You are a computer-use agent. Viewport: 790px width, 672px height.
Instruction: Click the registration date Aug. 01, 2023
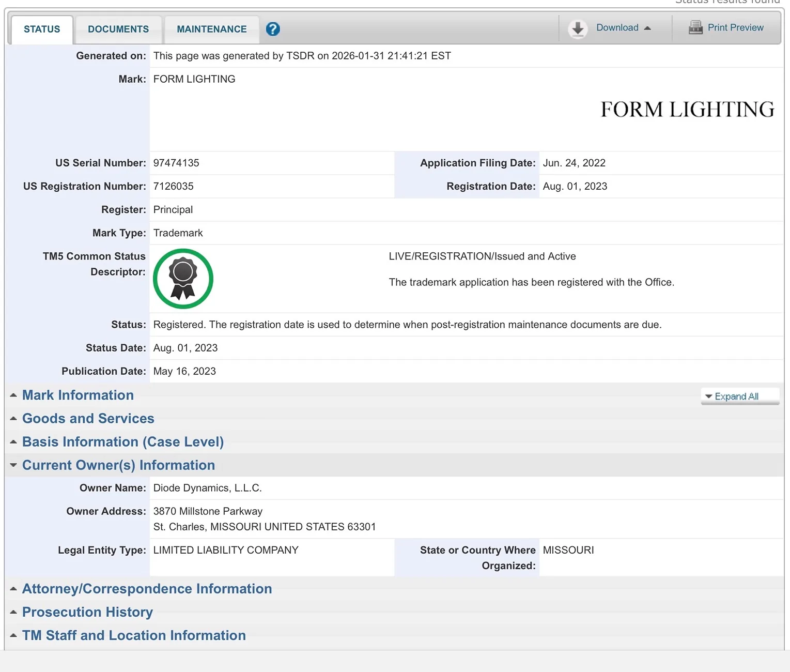pos(575,186)
